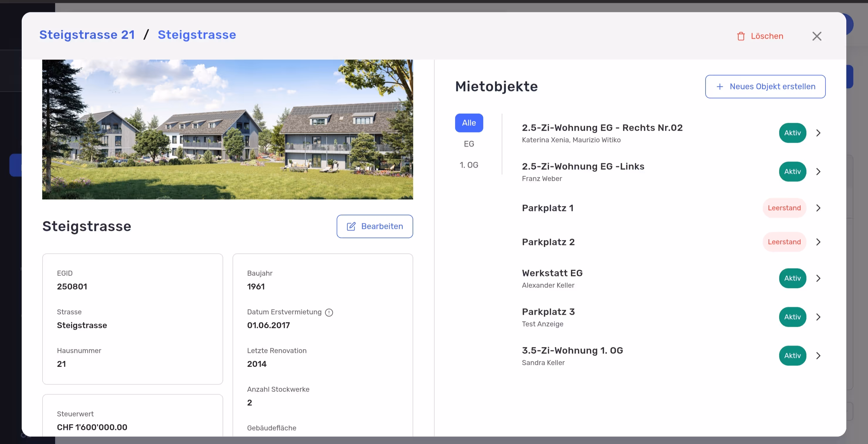This screenshot has width=868, height=444.
Task: Click Datum Erstvermietung value 01.06.2017
Action: (268, 325)
